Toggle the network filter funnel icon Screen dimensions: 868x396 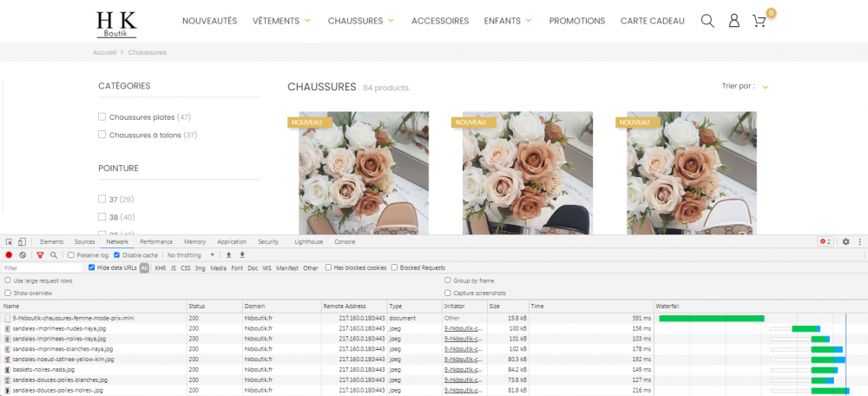(x=40, y=255)
